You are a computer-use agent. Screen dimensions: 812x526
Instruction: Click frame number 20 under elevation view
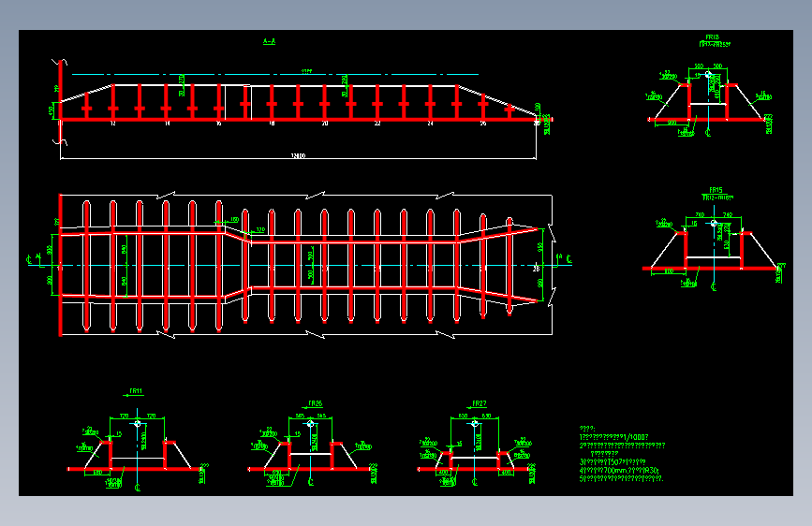(x=325, y=124)
